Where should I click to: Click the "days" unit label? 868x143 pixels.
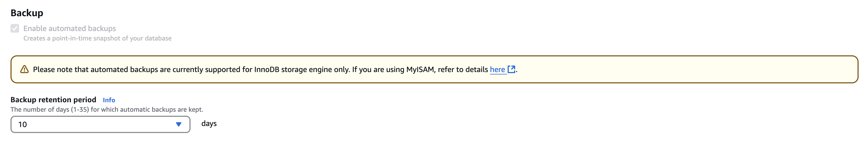[x=209, y=124]
